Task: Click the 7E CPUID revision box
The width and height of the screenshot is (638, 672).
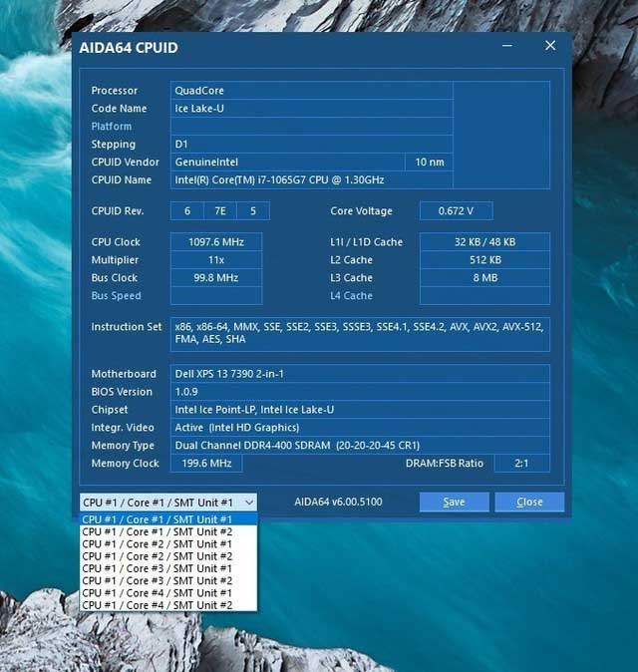Action: point(220,210)
